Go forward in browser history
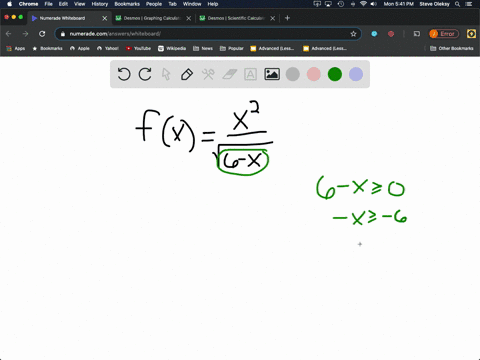This screenshot has width=480, height=360. tap(25, 34)
